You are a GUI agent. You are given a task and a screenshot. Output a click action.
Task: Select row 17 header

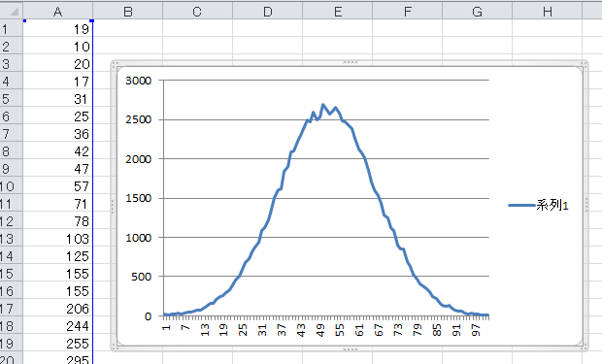tap(11, 308)
